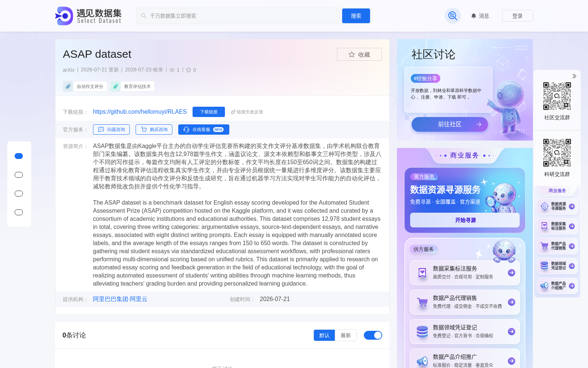
Task: Click the star favorites count icon
Action: click(x=189, y=70)
